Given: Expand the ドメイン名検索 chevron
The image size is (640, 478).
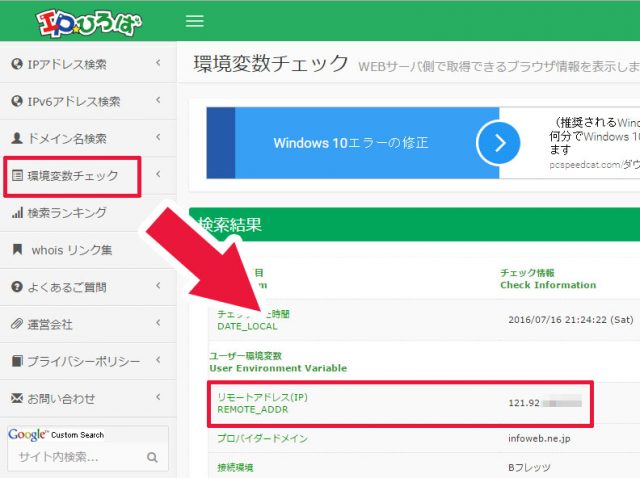Looking at the screenshot, I should point(158,139).
